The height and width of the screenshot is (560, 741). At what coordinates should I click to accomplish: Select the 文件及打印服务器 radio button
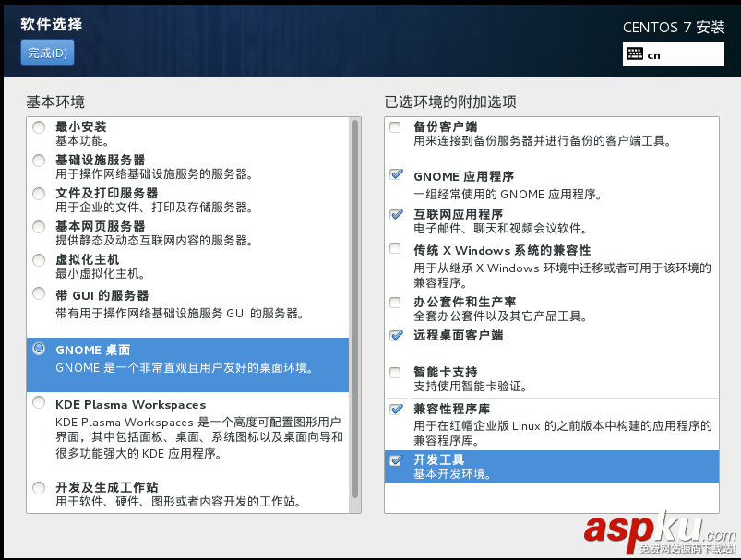pos(39,194)
